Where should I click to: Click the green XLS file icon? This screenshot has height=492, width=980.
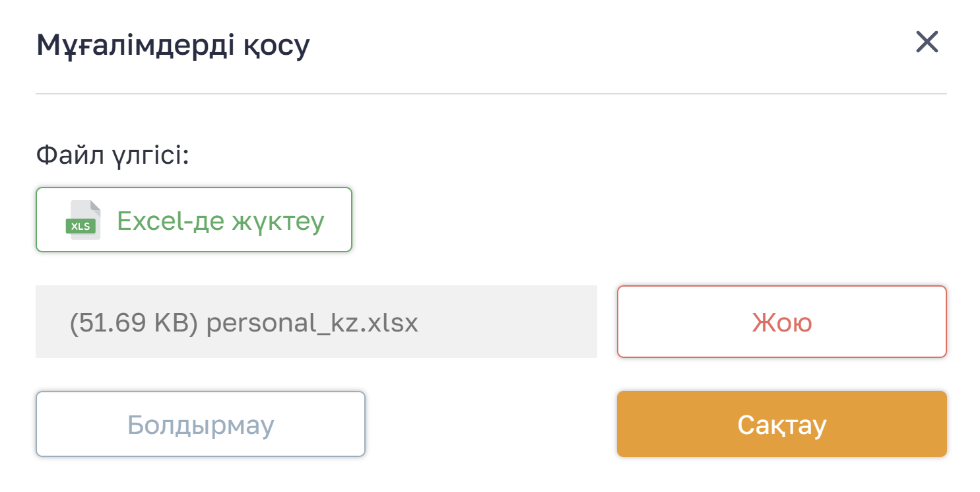coord(83,220)
